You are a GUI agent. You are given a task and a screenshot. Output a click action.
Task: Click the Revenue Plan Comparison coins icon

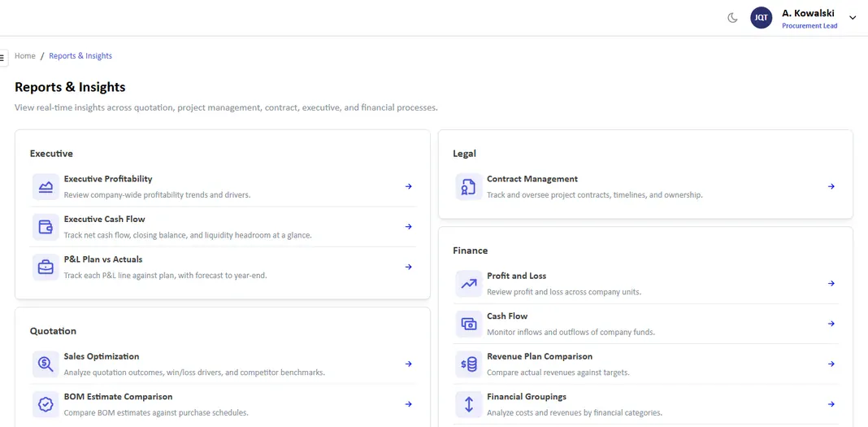(x=468, y=364)
